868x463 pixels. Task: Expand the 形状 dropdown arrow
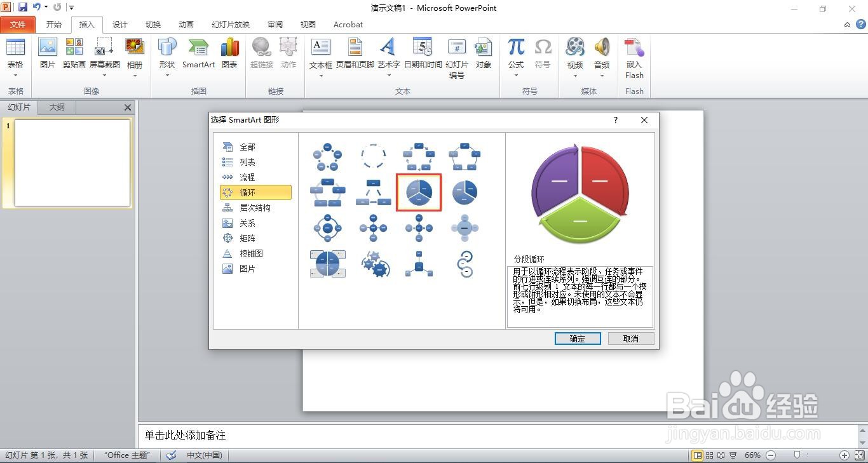(167, 76)
